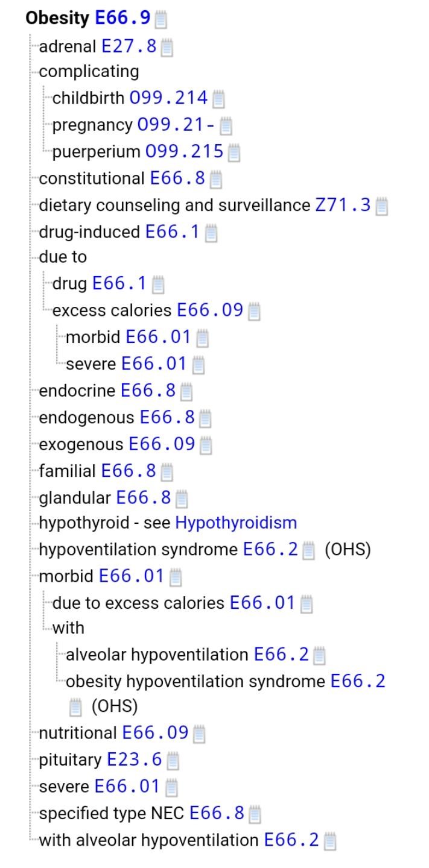Click the notes icon beside Obesity E66.9

click(161, 19)
